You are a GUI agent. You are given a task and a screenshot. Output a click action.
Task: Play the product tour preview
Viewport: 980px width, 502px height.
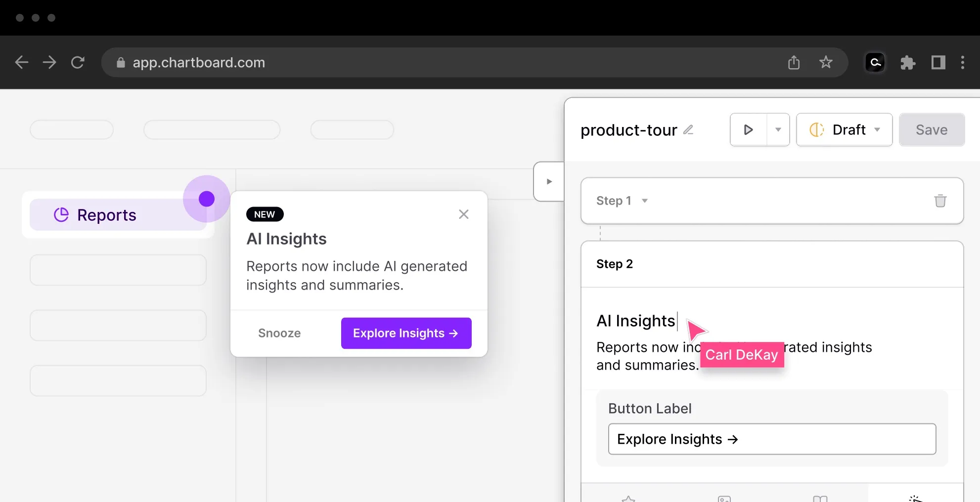[x=749, y=130]
